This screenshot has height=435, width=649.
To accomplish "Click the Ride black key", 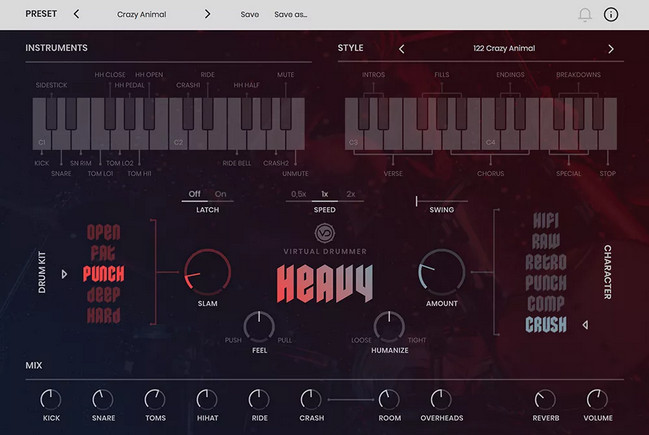I will click(x=207, y=113).
